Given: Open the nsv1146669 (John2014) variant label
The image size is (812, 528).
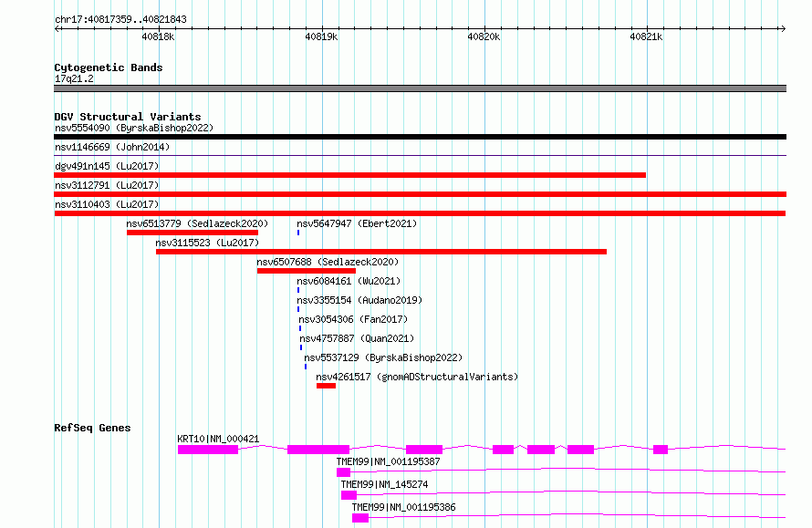Looking at the screenshot, I should [112, 147].
